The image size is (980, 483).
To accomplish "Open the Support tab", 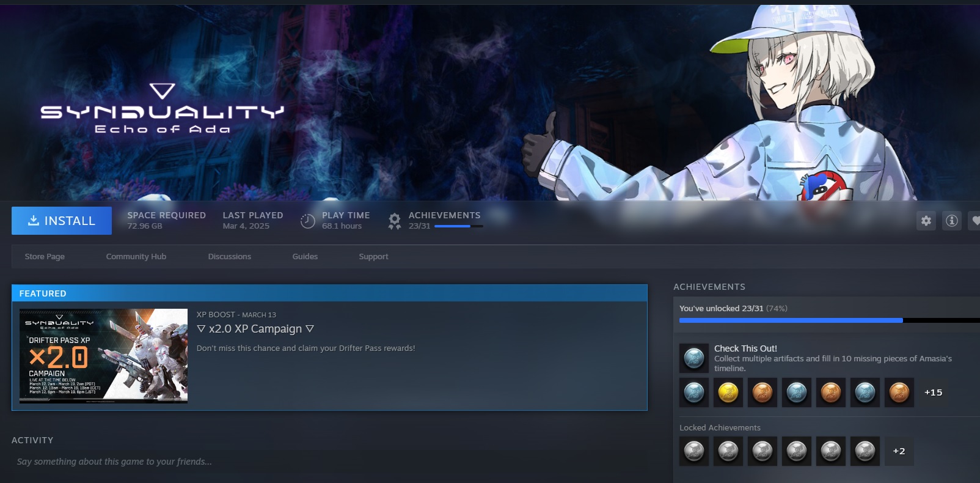I will coord(373,257).
